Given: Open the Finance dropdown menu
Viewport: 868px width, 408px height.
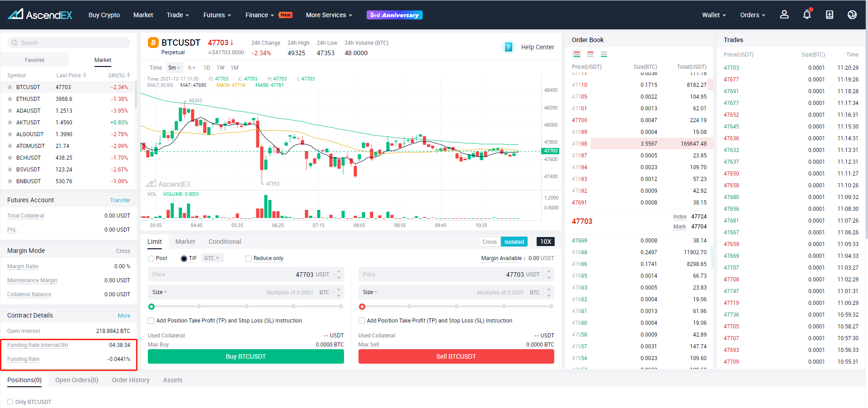Looking at the screenshot, I should [x=260, y=15].
